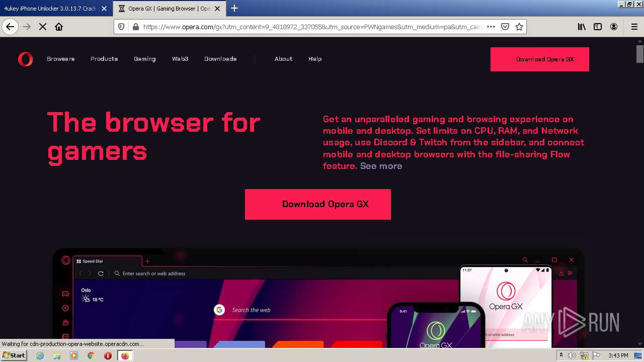The width and height of the screenshot is (644, 362).
Task: Bookmark this page with the star
Action: click(519, 27)
